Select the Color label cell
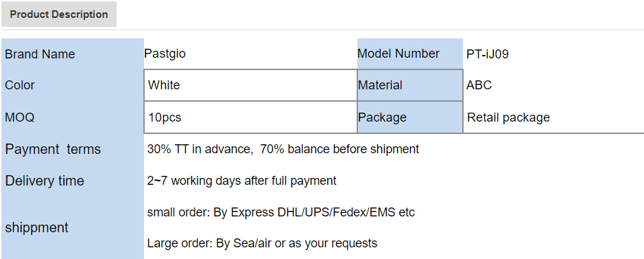644x259 pixels. tap(73, 85)
